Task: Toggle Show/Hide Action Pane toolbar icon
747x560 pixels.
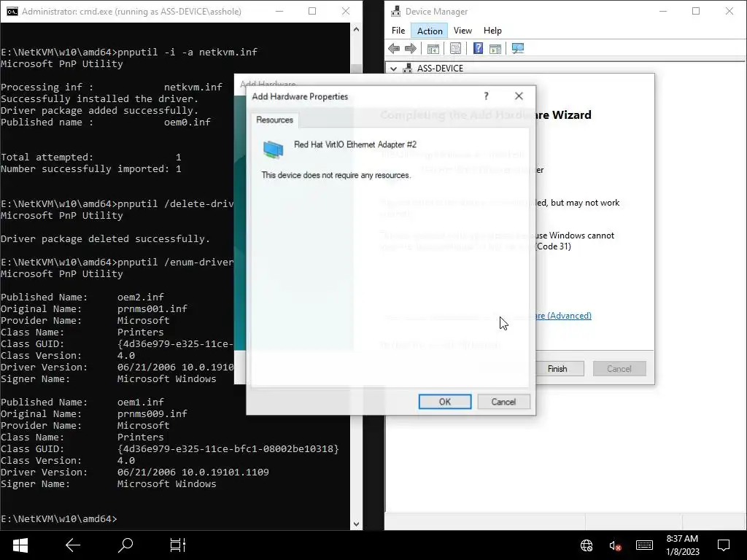Action: [x=495, y=49]
